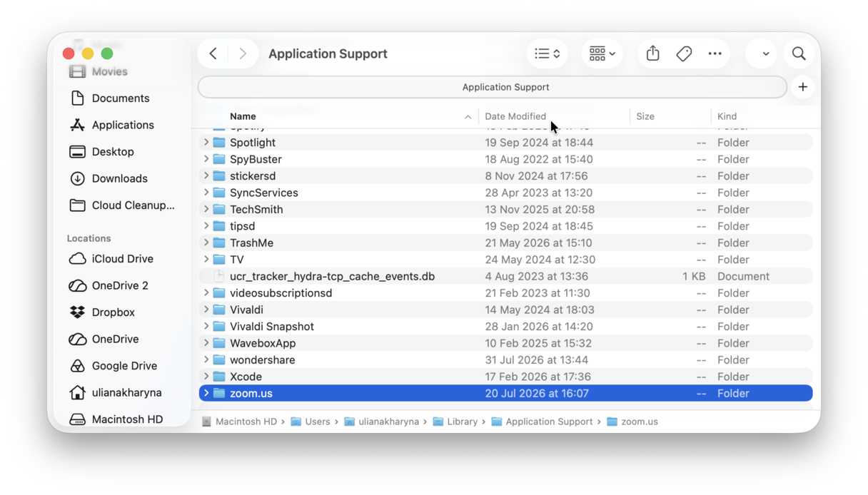The height and width of the screenshot is (495, 868).
Task: Select the tipsd folder row
Action: 505,226
